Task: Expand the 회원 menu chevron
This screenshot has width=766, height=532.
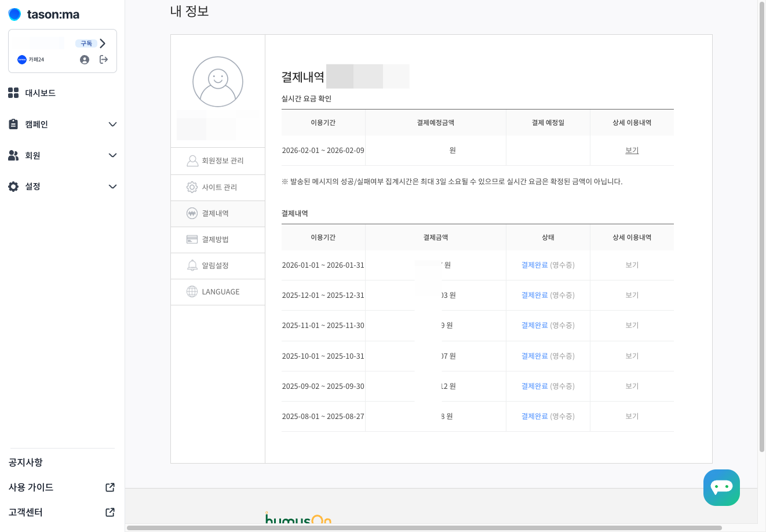Action: pyautogui.click(x=113, y=155)
